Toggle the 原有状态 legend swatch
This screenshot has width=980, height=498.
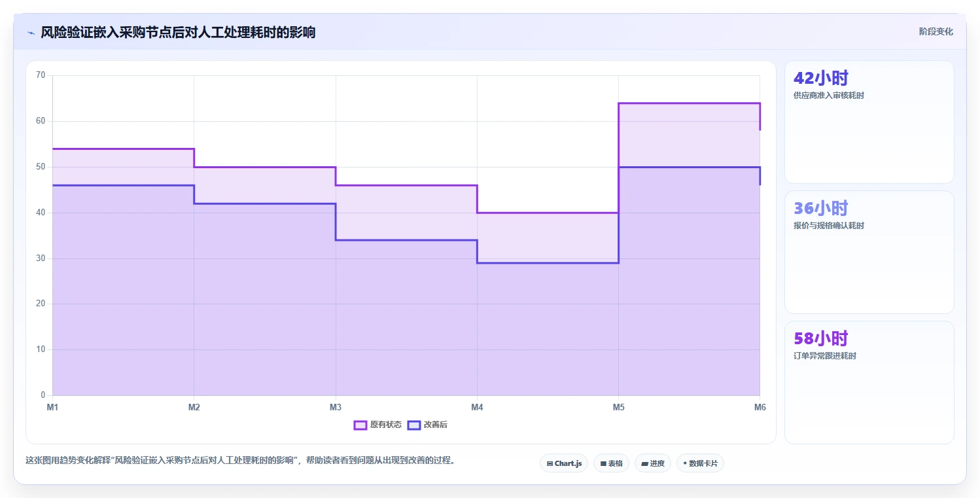tap(360, 425)
